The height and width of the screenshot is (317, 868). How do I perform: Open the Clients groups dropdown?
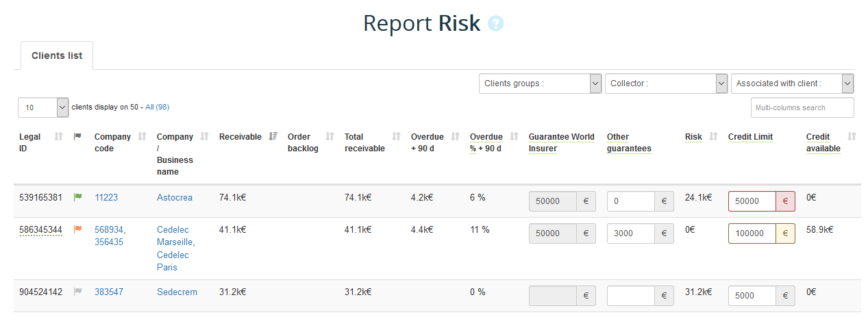[540, 84]
